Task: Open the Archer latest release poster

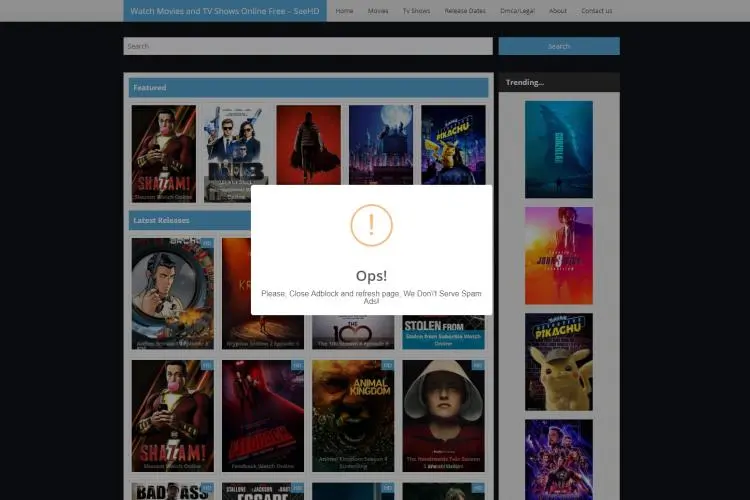Action: point(173,293)
